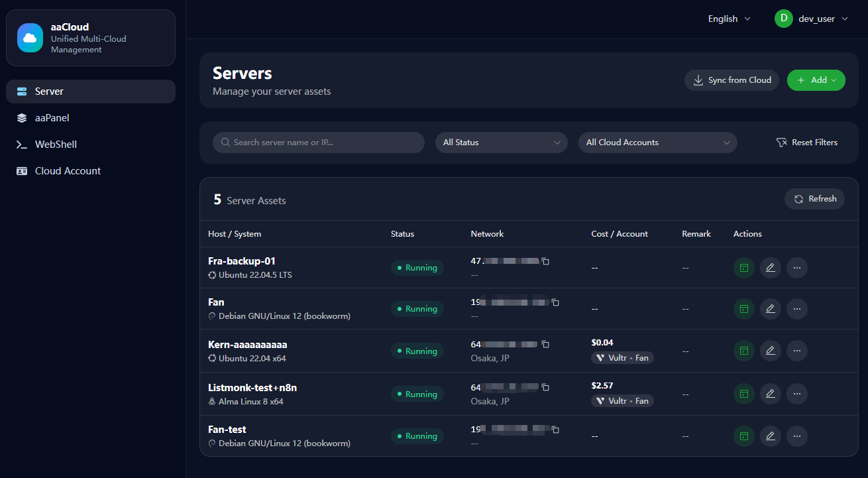Edit the Listmonk-test+n8n server entry
The height and width of the screenshot is (478, 868).
pos(770,394)
